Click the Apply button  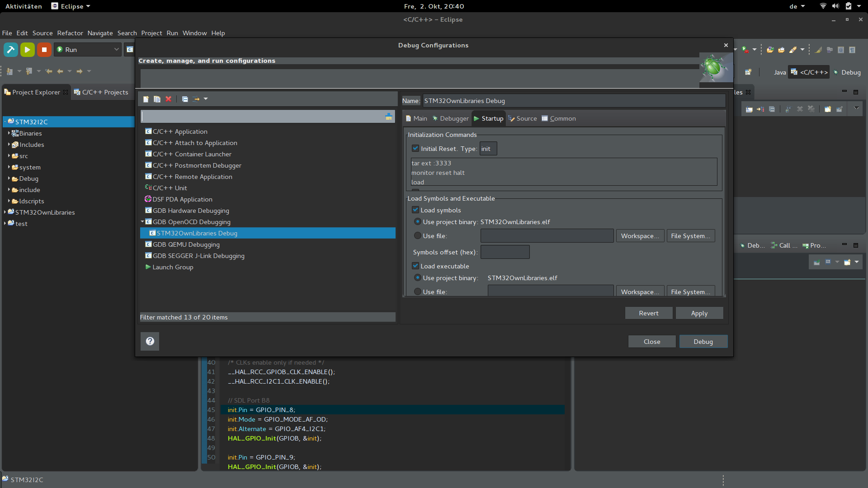699,313
